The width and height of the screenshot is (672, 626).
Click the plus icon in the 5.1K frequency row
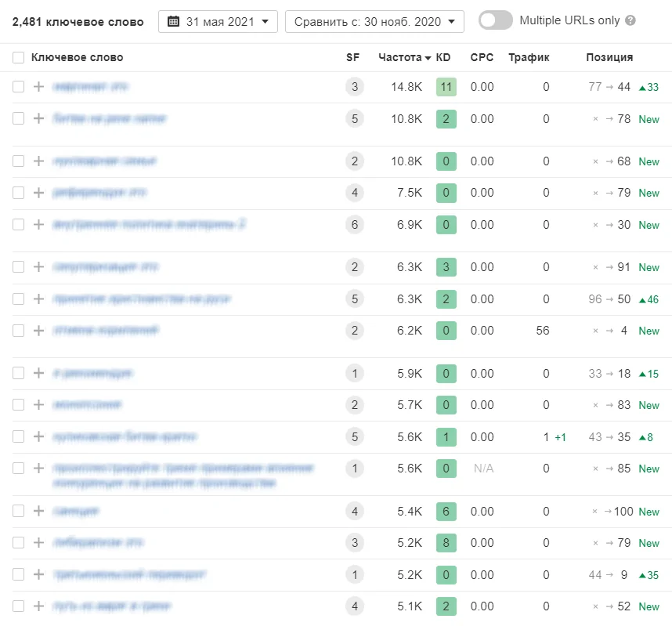(39, 606)
